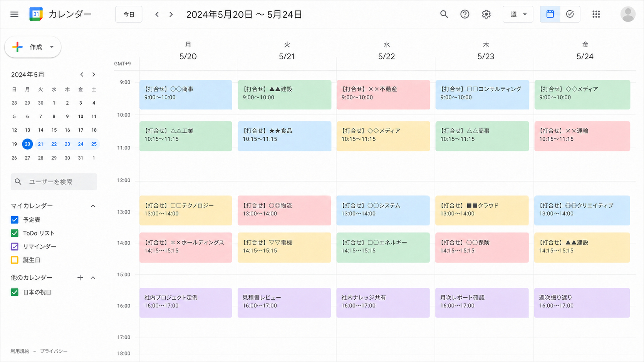644x362 pixels.
Task: Open the help question mark icon
Action: [x=465, y=14]
